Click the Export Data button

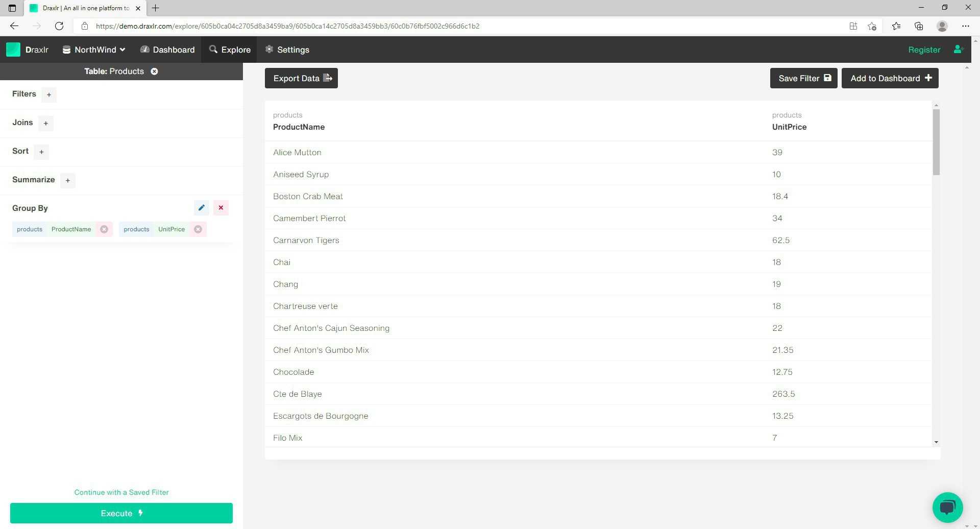301,78
